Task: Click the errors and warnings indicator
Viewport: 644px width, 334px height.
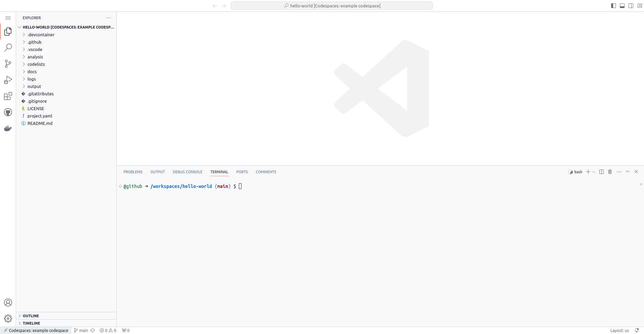Action: coord(108,330)
